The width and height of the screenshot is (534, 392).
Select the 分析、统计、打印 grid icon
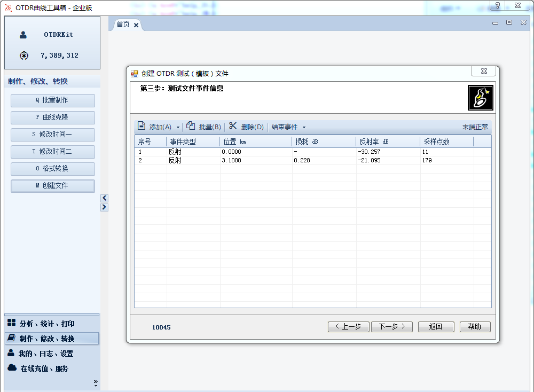(x=11, y=323)
